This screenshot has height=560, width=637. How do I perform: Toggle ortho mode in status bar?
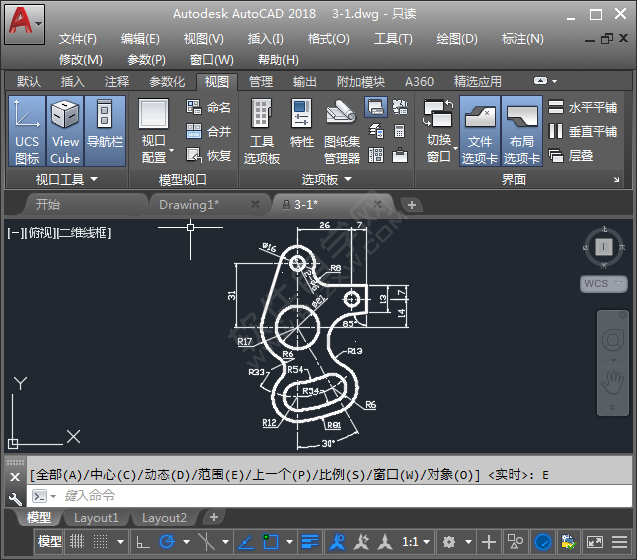[x=143, y=542]
